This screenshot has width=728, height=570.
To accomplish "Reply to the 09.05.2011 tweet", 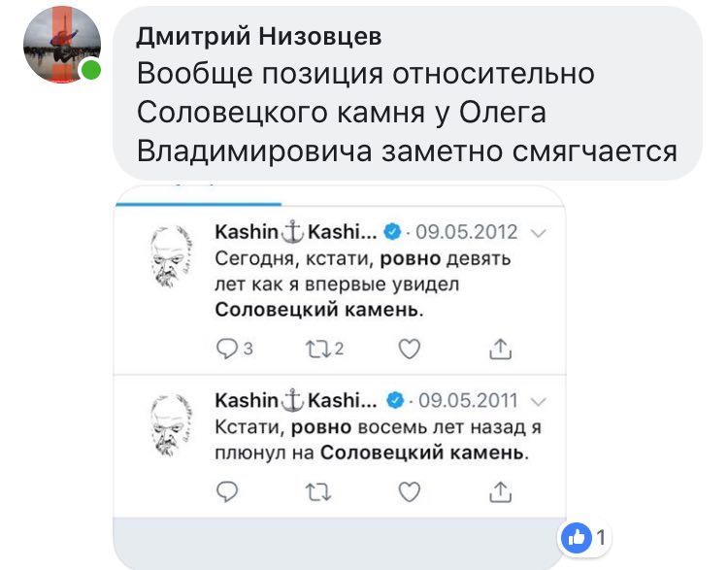I will pyautogui.click(x=226, y=492).
